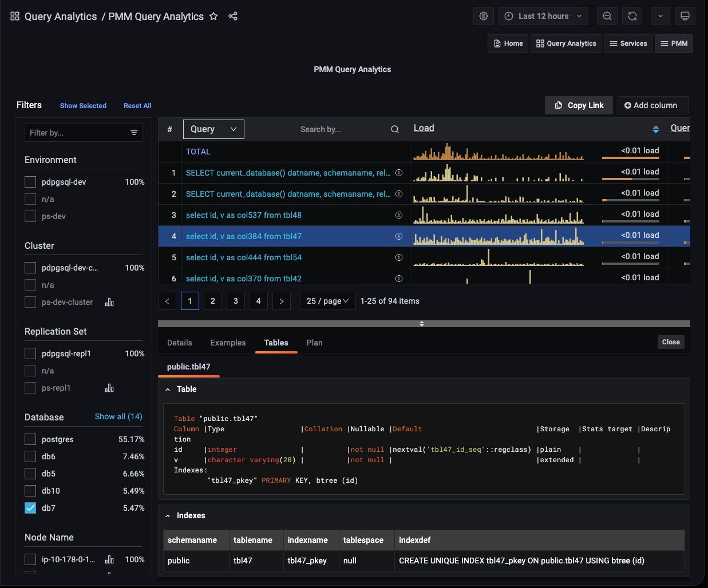Change the 25 / page size dropdown

point(327,301)
